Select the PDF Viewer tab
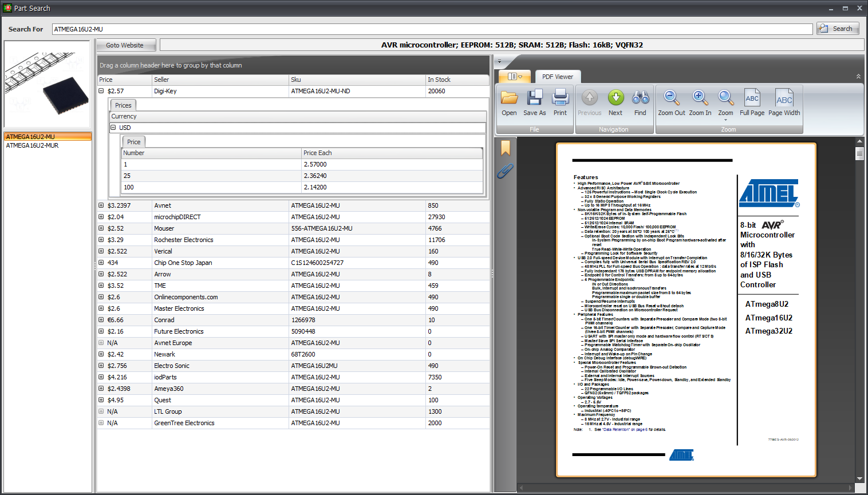This screenshot has height=495, width=868. pos(558,77)
